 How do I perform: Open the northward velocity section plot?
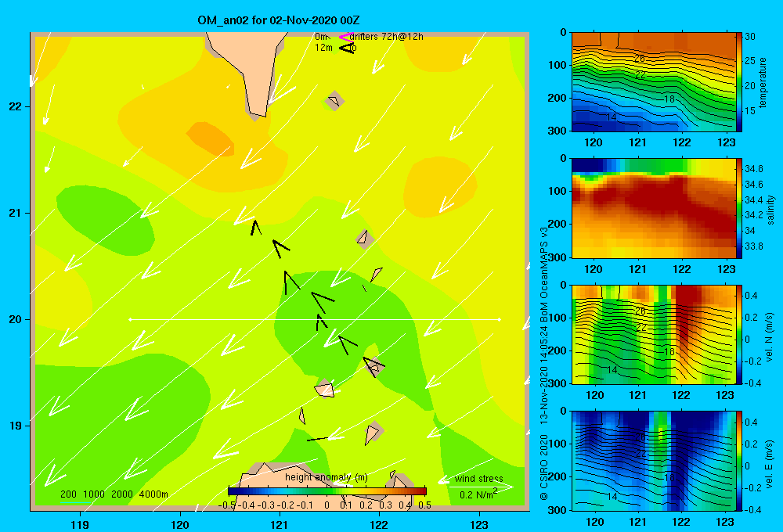[653, 334]
